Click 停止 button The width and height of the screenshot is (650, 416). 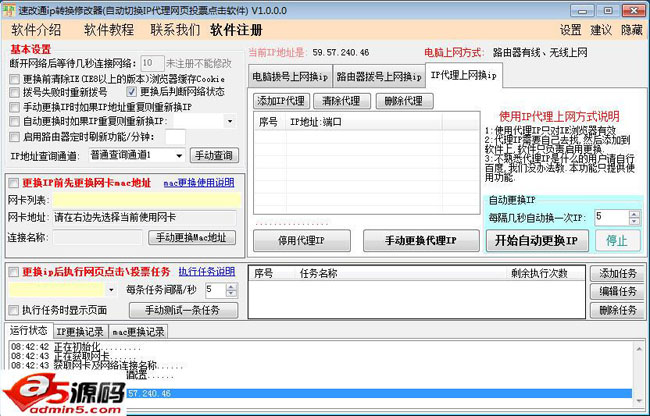617,241
